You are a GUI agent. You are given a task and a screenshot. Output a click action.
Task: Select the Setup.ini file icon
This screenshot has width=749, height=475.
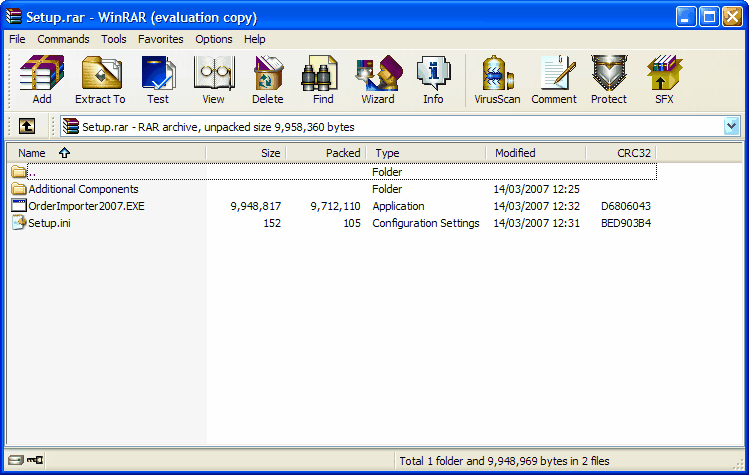(x=19, y=223)
